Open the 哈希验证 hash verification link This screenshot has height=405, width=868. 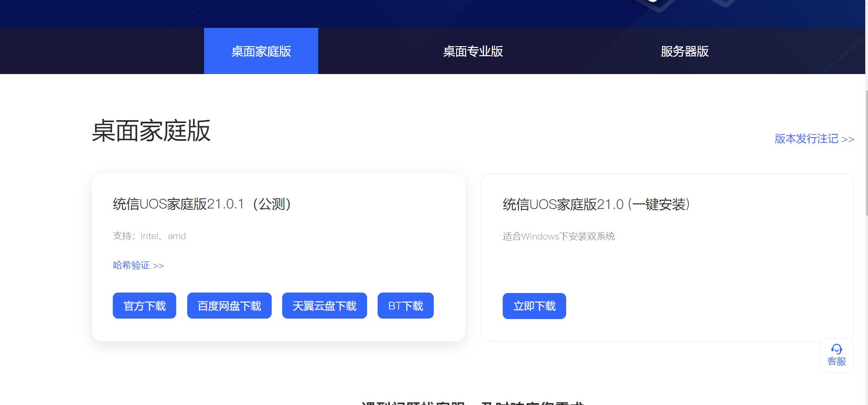click(x=138, y=265)
